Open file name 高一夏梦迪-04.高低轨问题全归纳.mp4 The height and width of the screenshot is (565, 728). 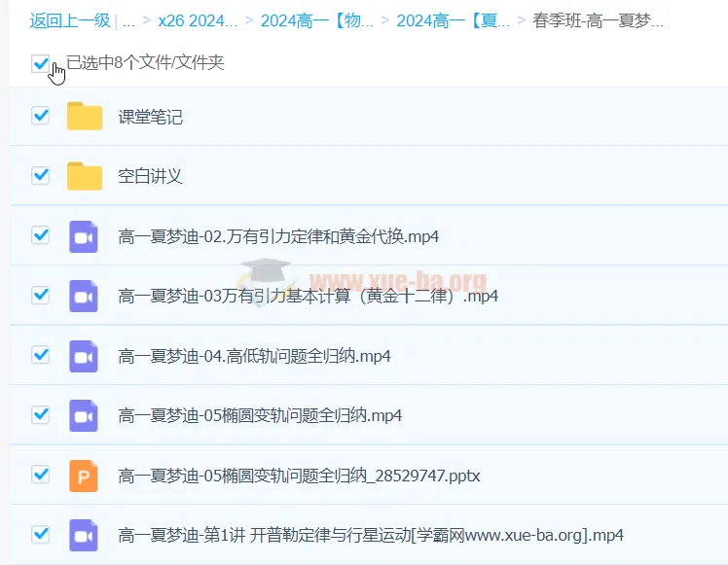tap(254, 356)
